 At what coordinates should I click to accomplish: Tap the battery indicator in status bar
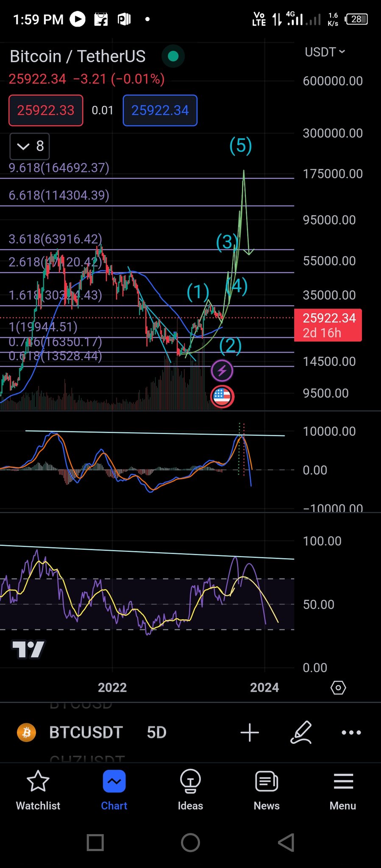tap(356, 19)
